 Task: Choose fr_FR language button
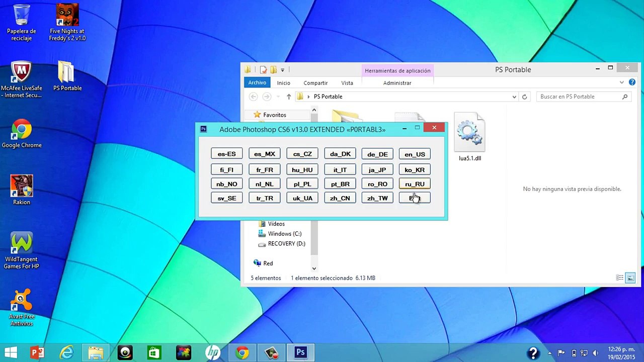tap(265, 169)
